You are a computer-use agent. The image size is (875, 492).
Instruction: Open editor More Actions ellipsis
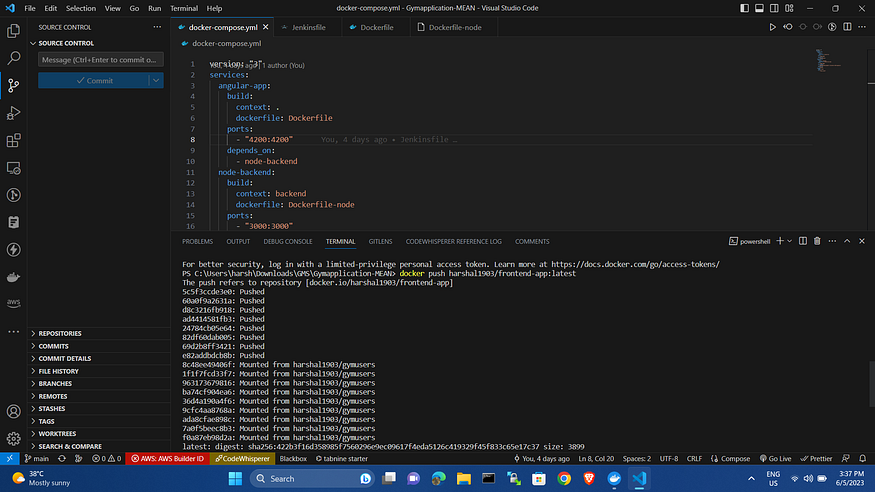(862, 27)
